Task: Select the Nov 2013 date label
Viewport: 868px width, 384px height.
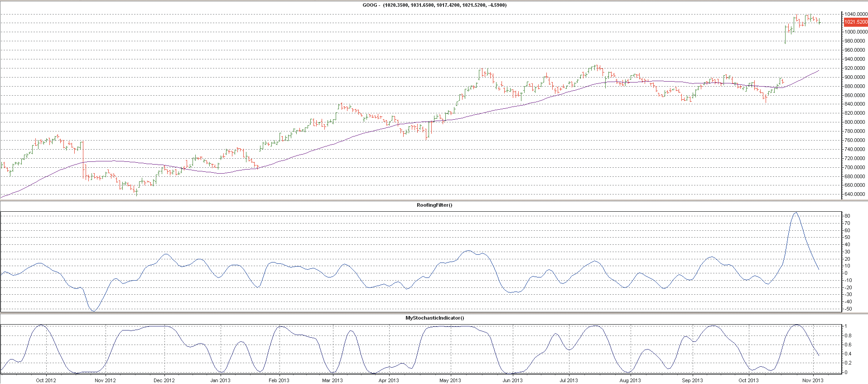Action: click(813, 380)
